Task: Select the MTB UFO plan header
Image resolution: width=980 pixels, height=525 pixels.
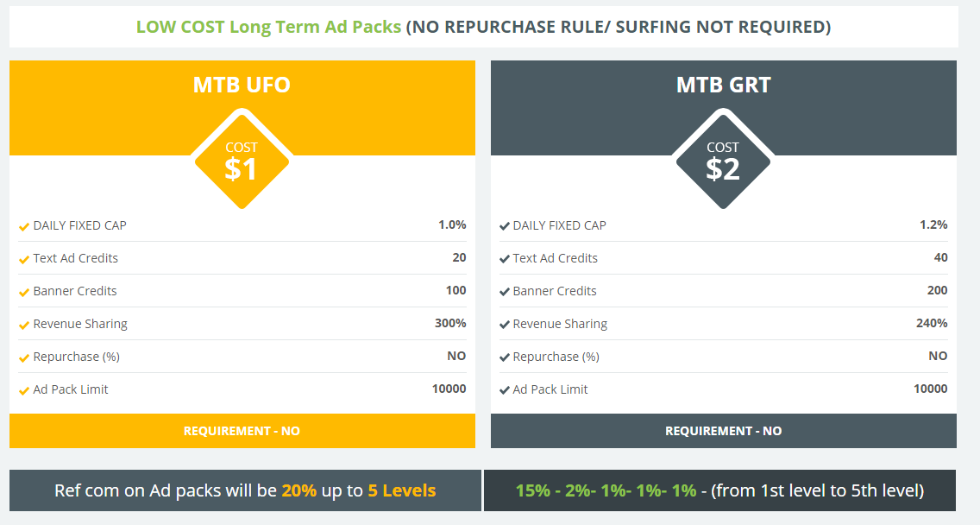Action: [x=242, y=85]
